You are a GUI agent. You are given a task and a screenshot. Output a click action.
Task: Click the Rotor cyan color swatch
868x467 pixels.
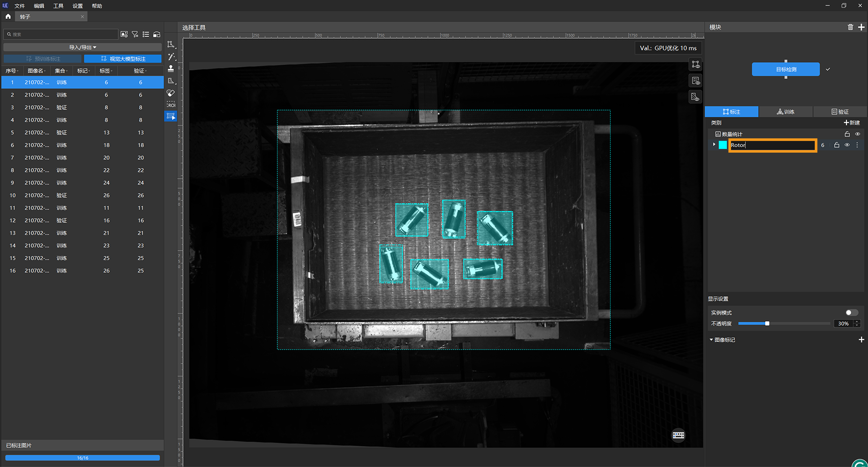723,145
